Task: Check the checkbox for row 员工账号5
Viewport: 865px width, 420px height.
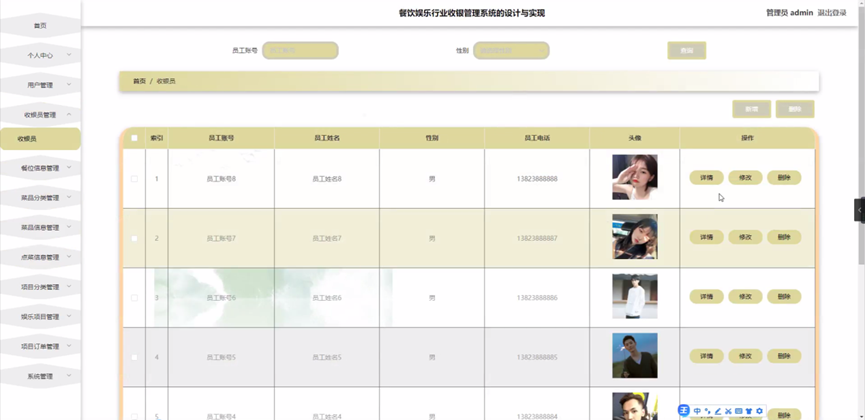Action: pyautogui.click(x=134, y=358)
